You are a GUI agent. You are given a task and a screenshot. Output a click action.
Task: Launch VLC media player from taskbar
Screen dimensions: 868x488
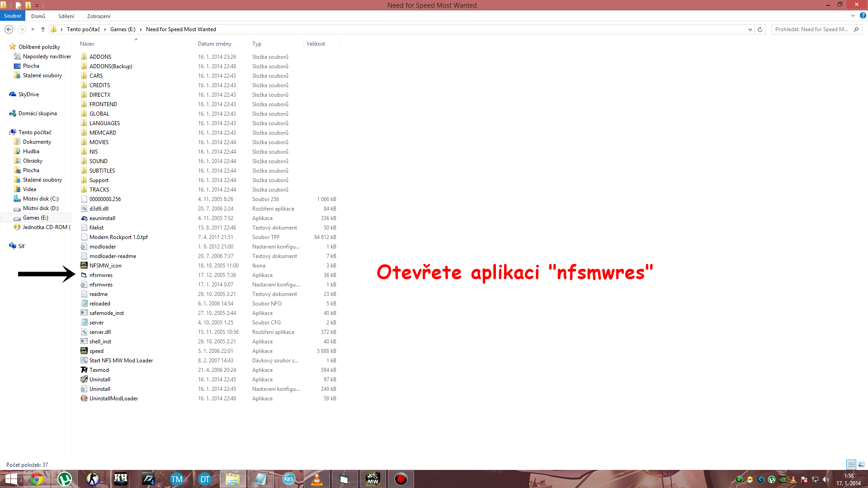click(317, 479)
